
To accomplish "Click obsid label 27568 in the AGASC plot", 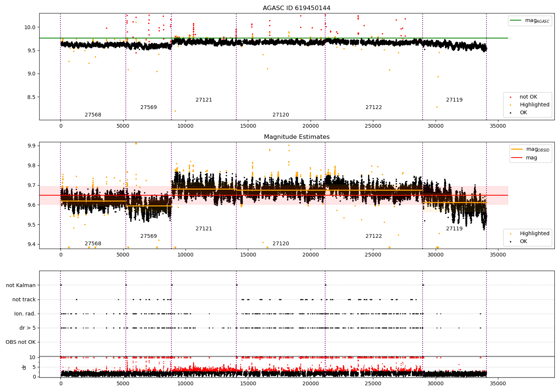I will (x=93, y=115).
